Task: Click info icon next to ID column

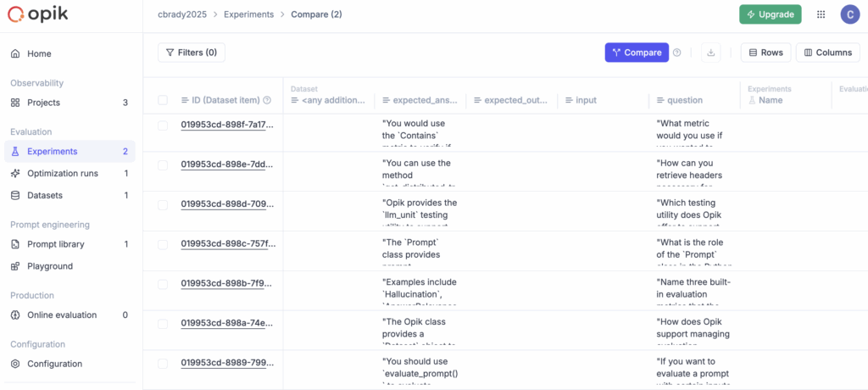Action: [267, 100]
